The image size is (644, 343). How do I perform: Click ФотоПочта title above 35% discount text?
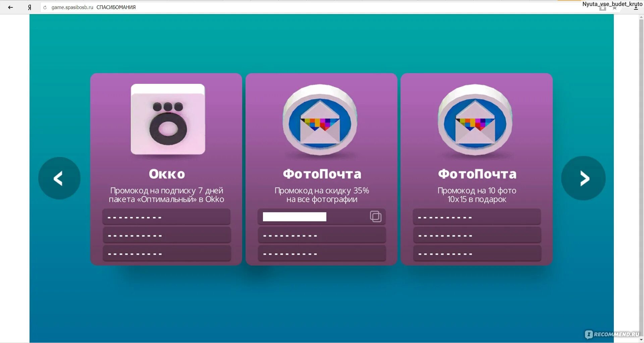[x=322, y=174]
